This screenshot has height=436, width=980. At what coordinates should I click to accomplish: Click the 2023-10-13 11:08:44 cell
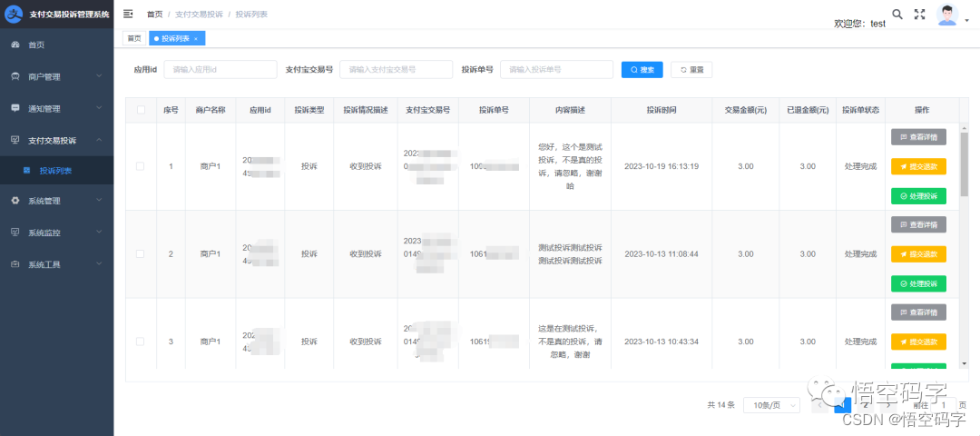point(661,254)
